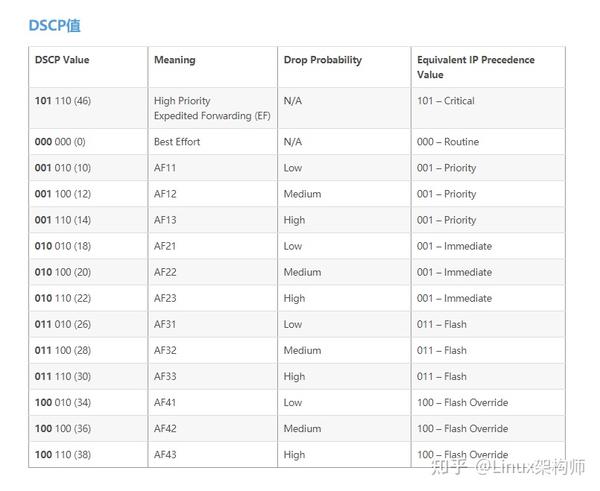Click the DSCP值 heading
The height and width of the screenshot is (491, 600).
tap(54, 25)
